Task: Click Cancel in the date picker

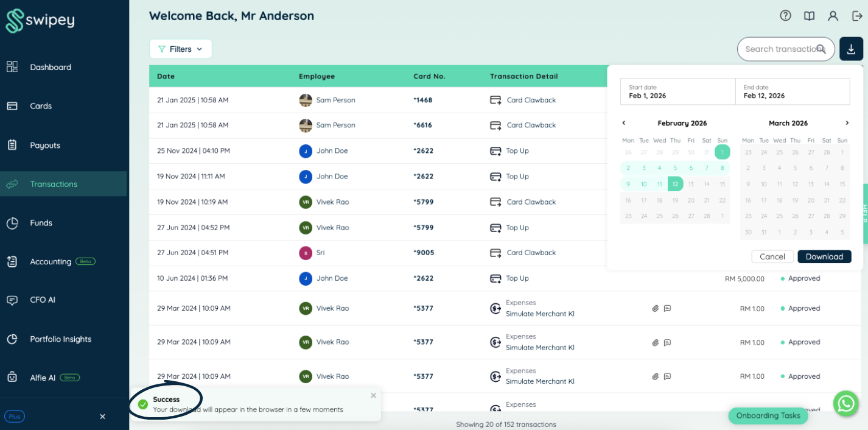Action: click(772, 256)
